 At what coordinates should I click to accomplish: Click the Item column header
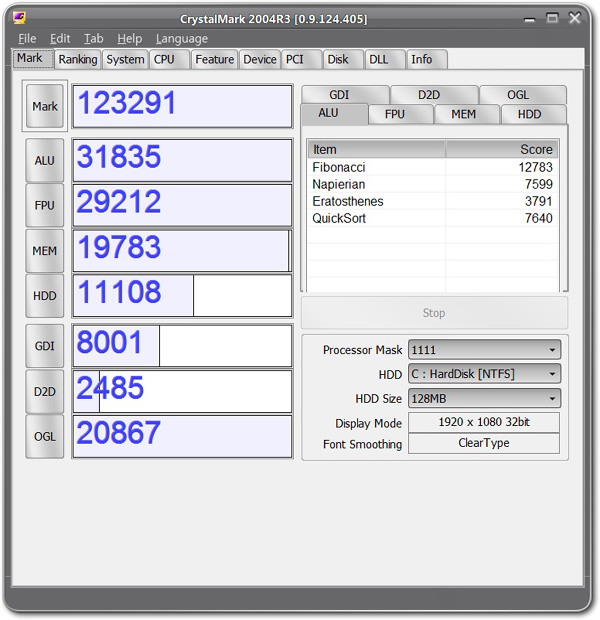[x=377, y=149]
